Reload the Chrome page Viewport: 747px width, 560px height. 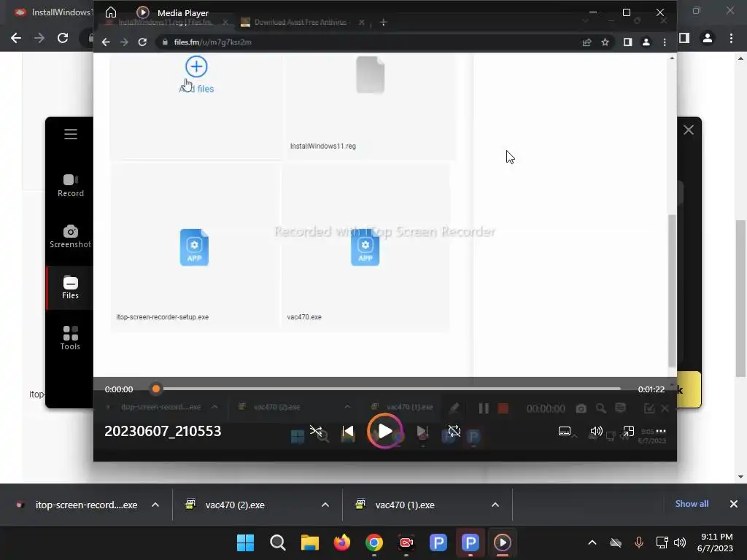(x=63, y=38)
